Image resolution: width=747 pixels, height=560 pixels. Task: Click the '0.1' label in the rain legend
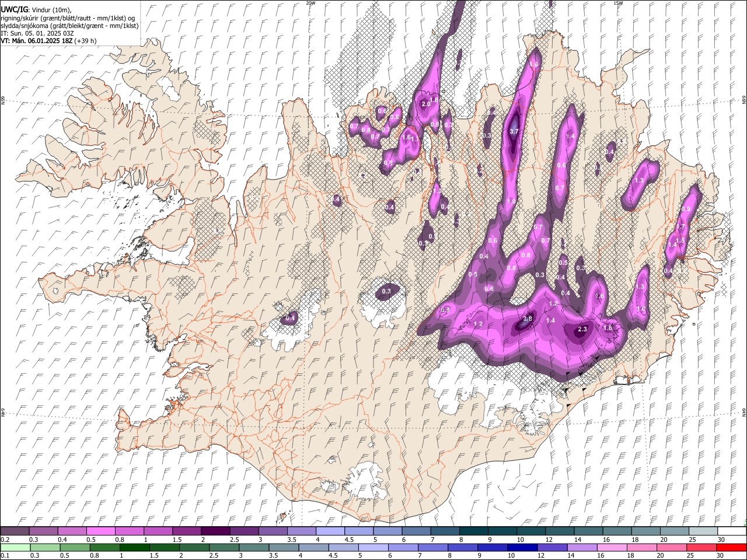pos(5,556)
